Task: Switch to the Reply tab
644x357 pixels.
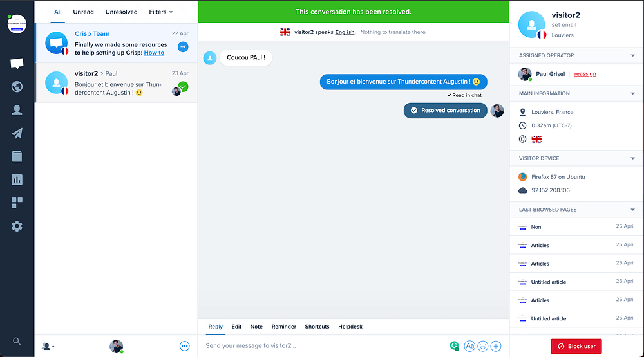Action: (215, 327)
